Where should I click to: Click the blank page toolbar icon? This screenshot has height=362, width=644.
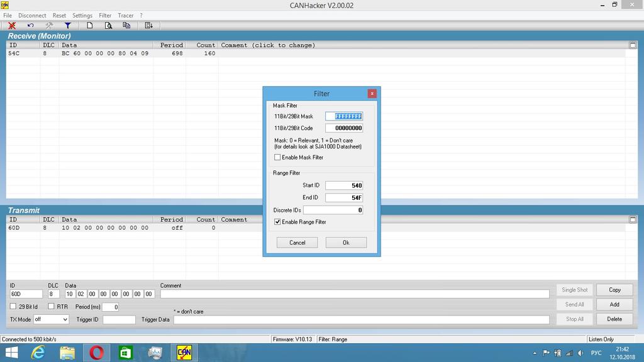click(x=90, y=26)
